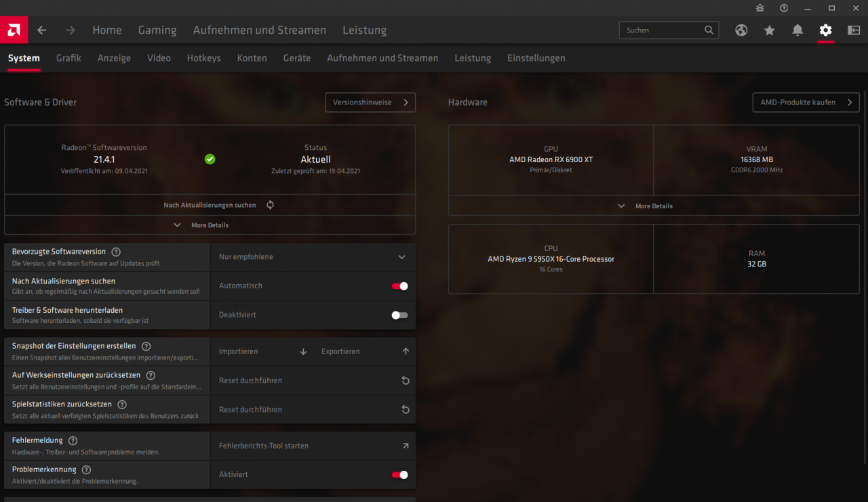Click Exportieren snapshot button
868x502 pixels.
point(364,351)
